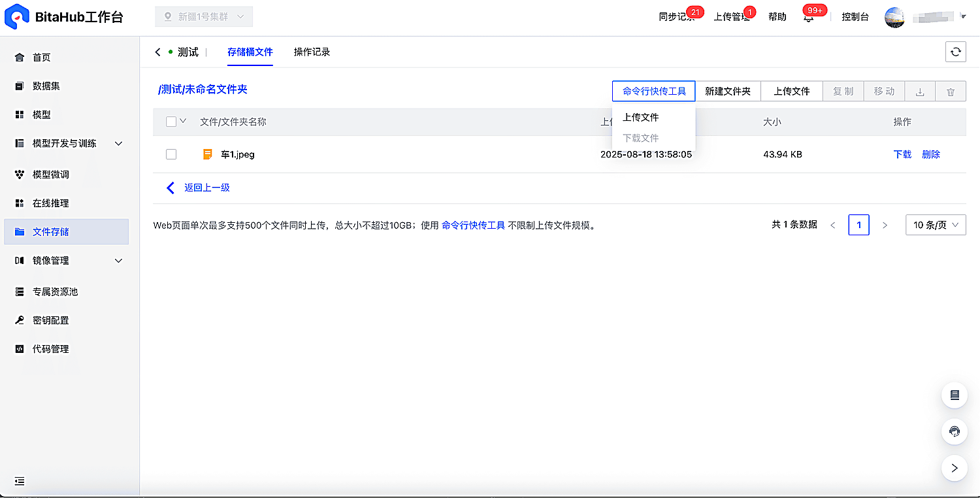
Task: Click the floating right-arrow button
Action: point(955,468)
